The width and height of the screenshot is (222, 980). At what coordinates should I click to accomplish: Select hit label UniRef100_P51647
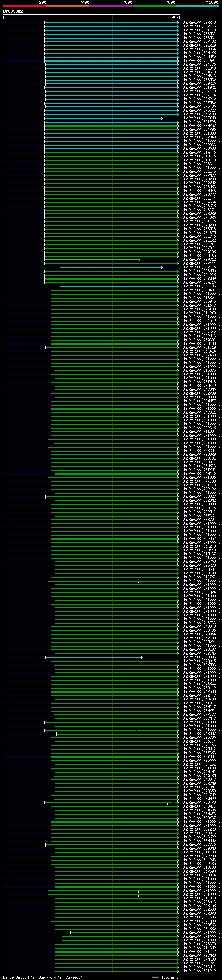(199, 305)
